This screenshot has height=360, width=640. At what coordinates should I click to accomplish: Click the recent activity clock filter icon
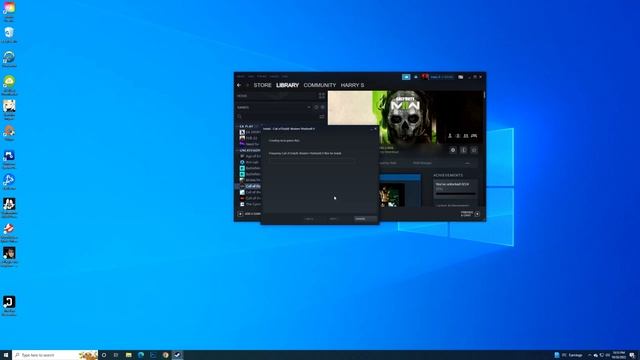[316, 107]
